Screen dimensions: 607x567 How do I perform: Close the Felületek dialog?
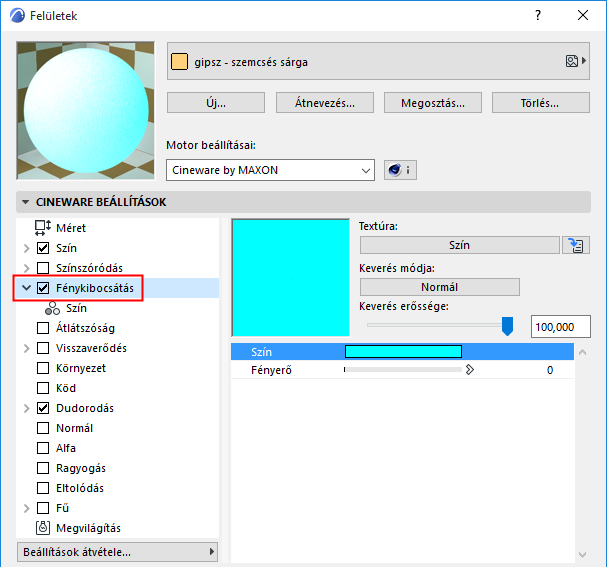coord(583,15)
